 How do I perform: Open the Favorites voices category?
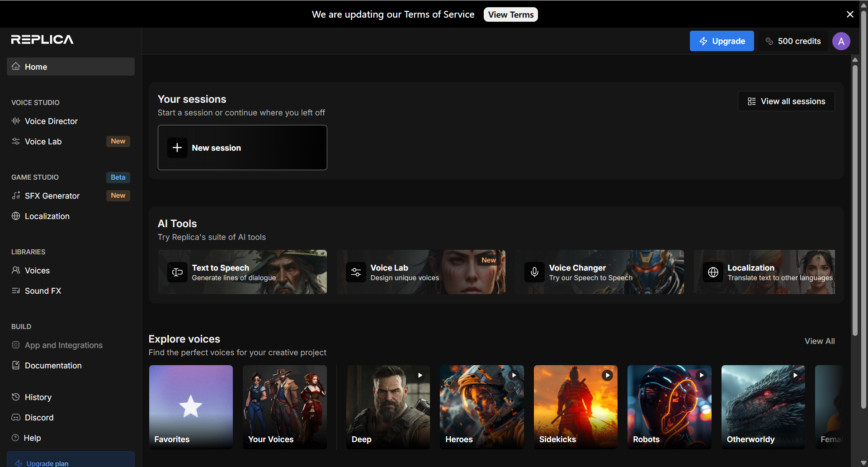coord(191,407)
